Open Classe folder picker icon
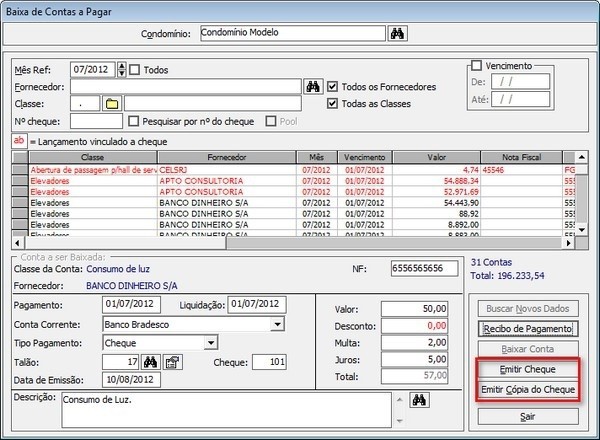The width and height of the screenshot is (600, 440). (112, 103)
